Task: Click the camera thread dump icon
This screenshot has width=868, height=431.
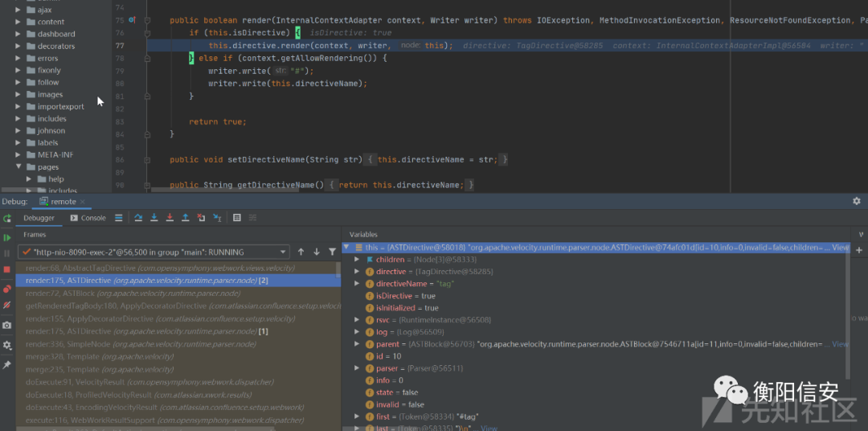Action: 6,325
